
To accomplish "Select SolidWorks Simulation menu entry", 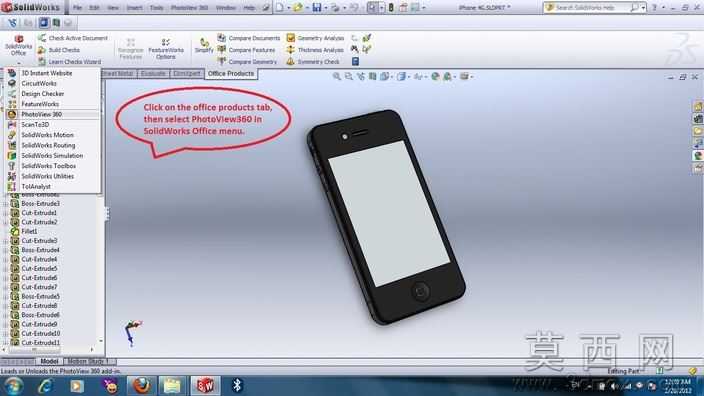I will coord(53,156).
